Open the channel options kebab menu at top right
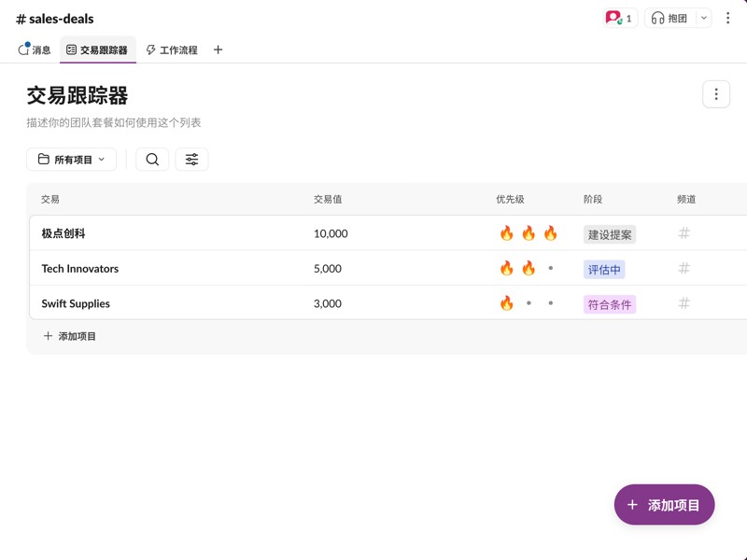747x560 pixels. point(728,18)
